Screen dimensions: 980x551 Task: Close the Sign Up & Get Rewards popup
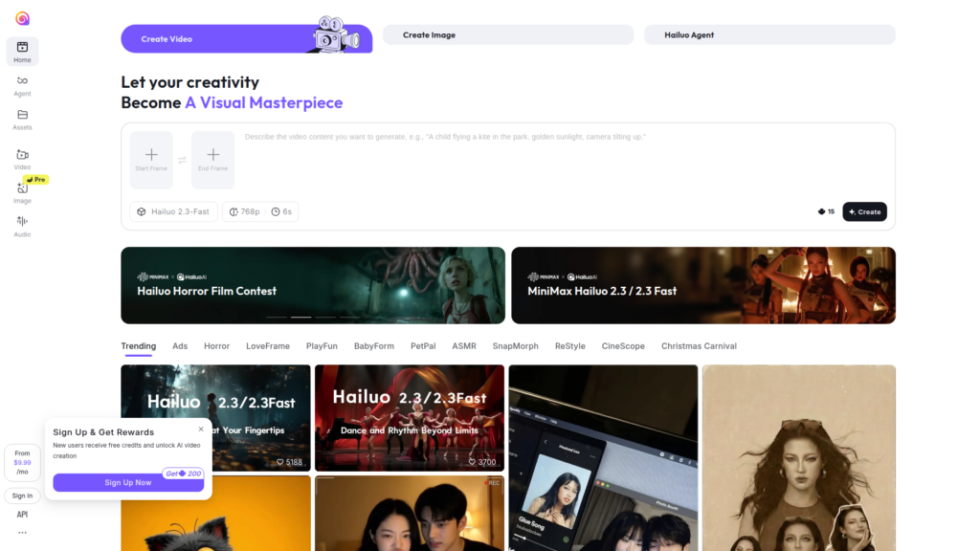click(x=201, y=430)
